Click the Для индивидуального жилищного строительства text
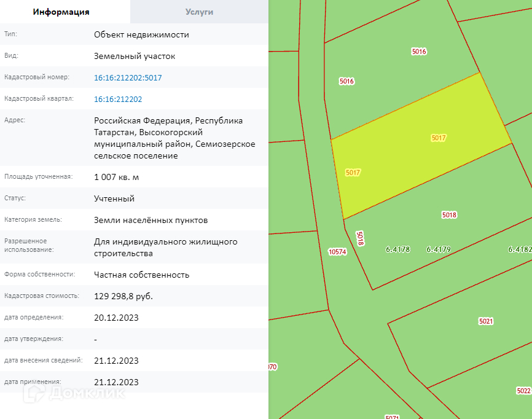 [x=166, y=248]
